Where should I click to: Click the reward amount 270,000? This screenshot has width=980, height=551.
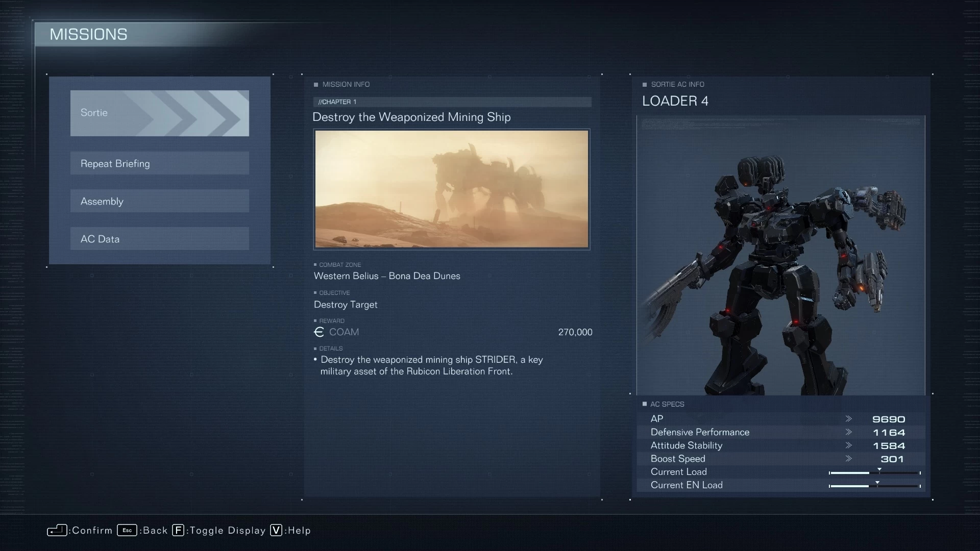575,332
